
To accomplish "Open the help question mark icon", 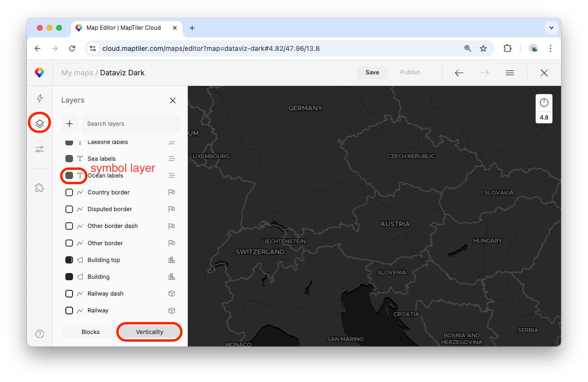I will click(x=40, y=334).
